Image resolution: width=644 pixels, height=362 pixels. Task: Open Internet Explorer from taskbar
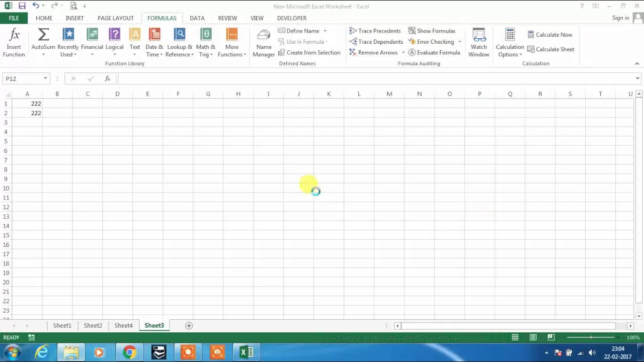click(x=42, y=352)
